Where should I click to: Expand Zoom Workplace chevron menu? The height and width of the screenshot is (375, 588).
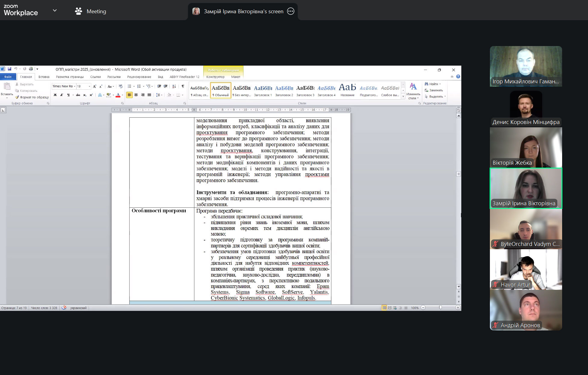55,11
